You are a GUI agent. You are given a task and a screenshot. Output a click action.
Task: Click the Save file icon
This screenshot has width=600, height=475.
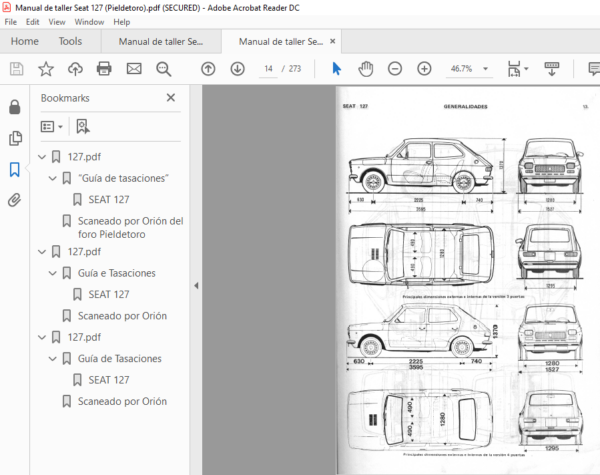pyautogui.click(x=16, y=69)
